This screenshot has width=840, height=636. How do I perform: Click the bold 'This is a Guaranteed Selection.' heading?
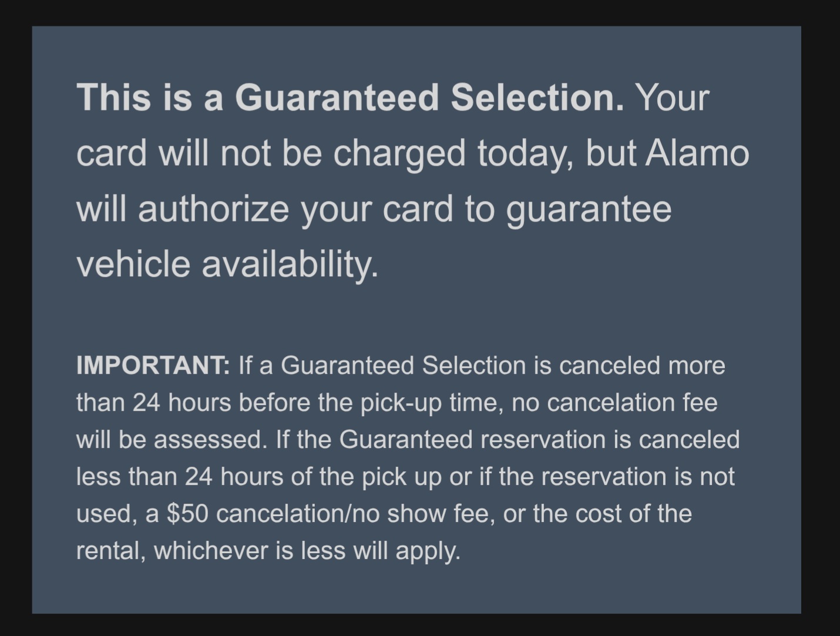[350, 97]
